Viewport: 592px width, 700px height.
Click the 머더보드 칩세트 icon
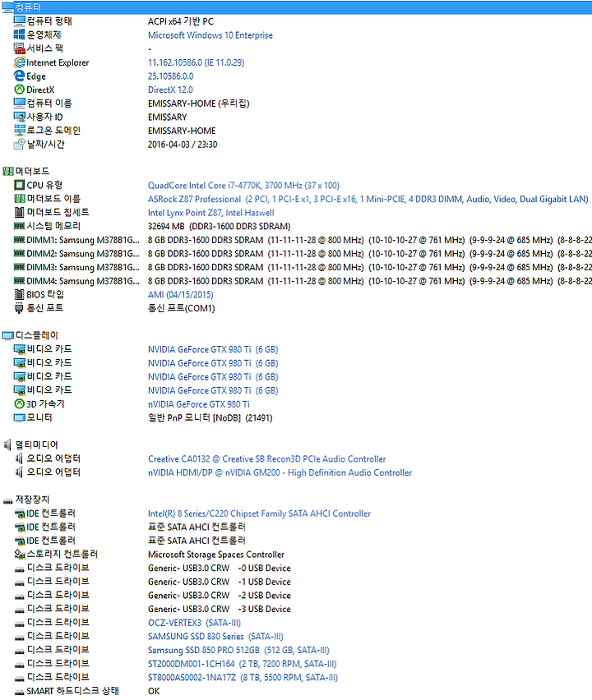pos(19,213)
